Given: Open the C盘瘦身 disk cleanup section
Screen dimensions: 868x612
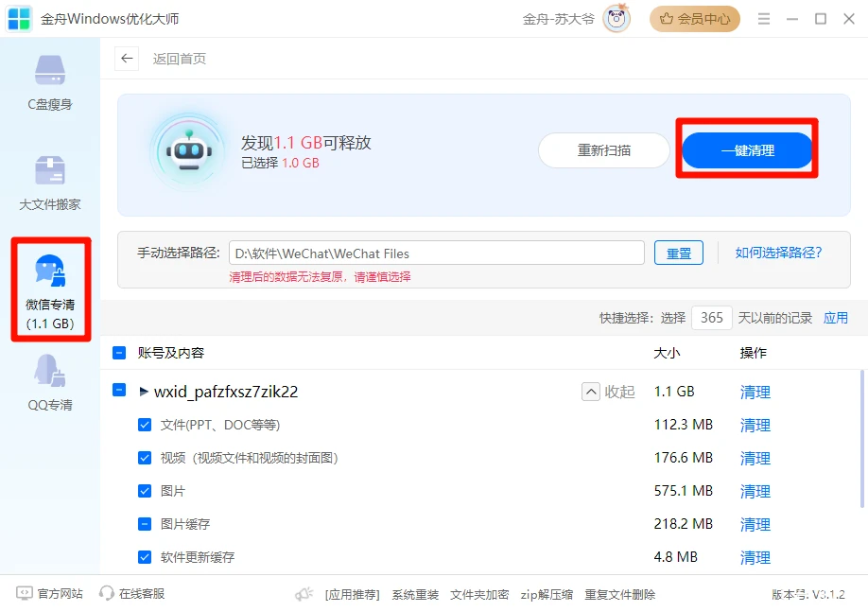Looking at the screenshot, I should pyautogui.click(x=50, y=82).
